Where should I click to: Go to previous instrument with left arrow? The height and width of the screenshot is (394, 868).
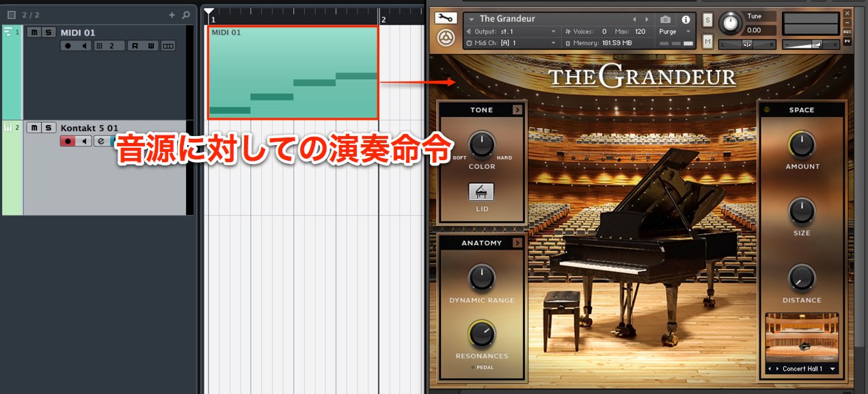pos(634,19)
